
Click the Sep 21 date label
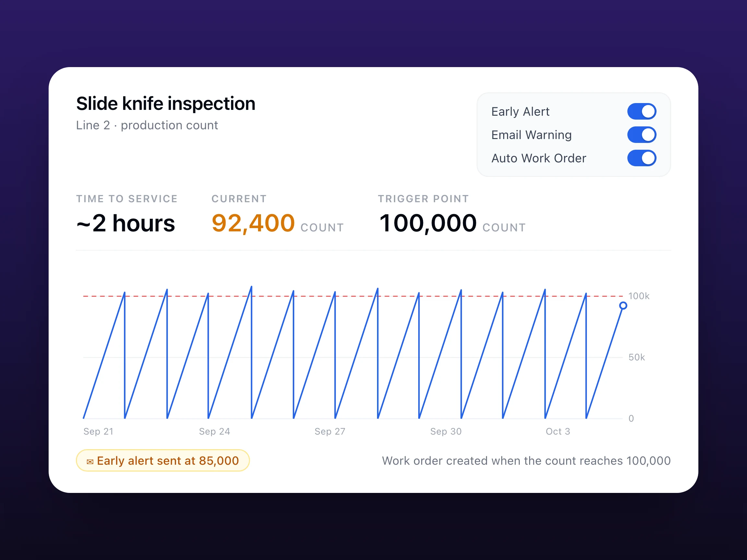pyautogui.click(x=98, y=431)
